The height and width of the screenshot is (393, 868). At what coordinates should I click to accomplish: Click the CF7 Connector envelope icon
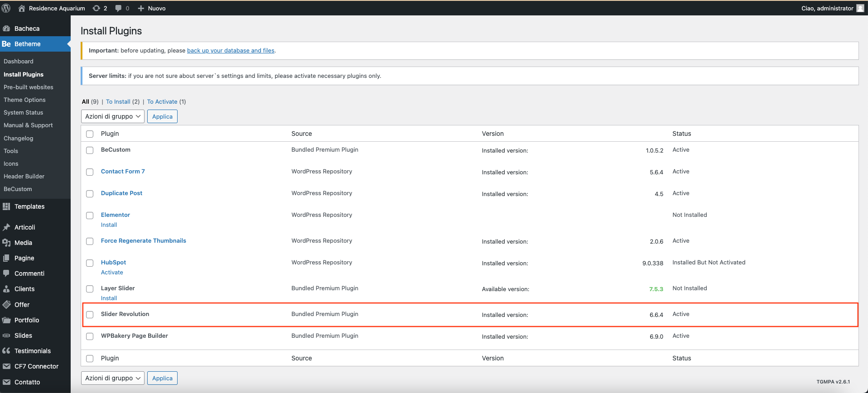pyautogui.click(x=6, y=366)
